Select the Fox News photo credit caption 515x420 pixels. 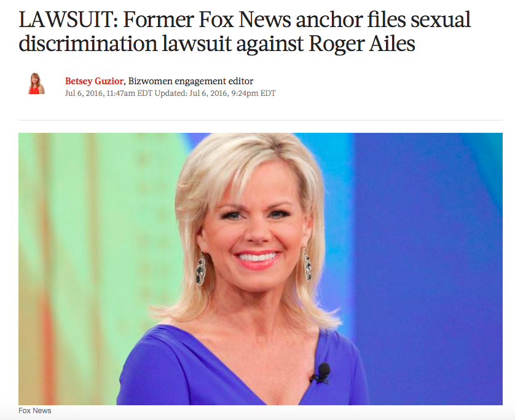point(35,411)
